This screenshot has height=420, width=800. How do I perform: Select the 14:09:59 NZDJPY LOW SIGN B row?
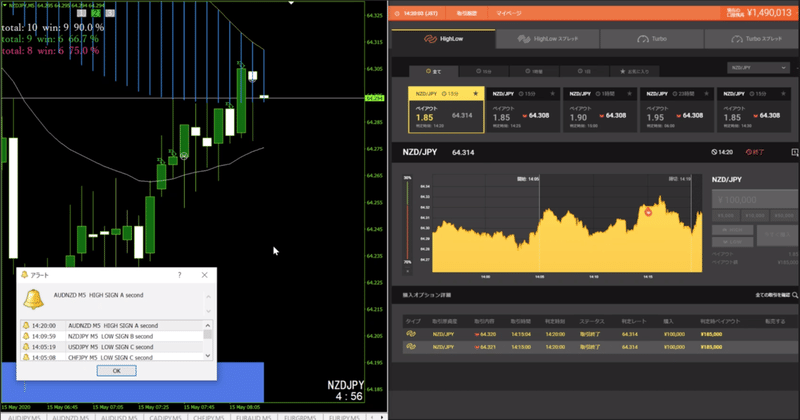112,336
